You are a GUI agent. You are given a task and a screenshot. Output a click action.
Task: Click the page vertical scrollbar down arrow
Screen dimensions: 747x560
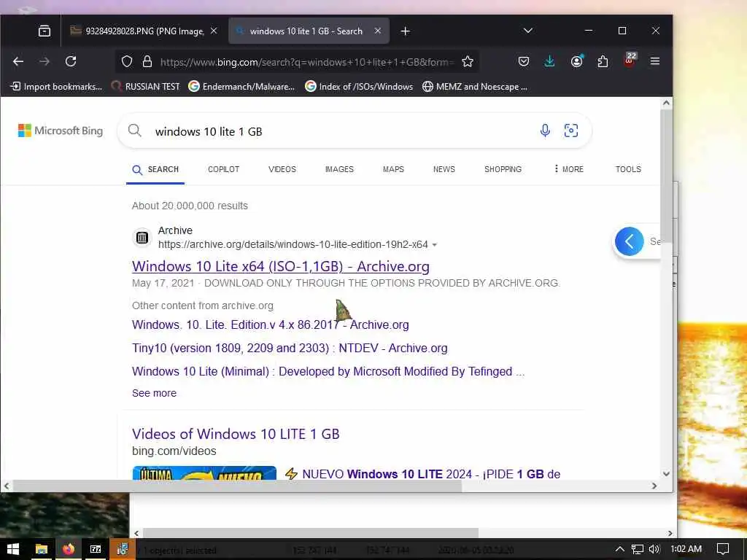coord(666,474)
